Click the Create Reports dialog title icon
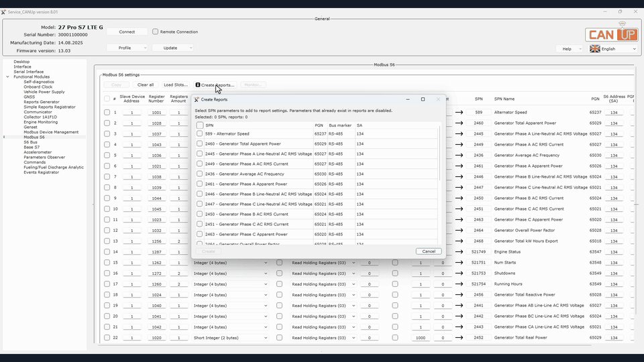 (x=197, y=99)
